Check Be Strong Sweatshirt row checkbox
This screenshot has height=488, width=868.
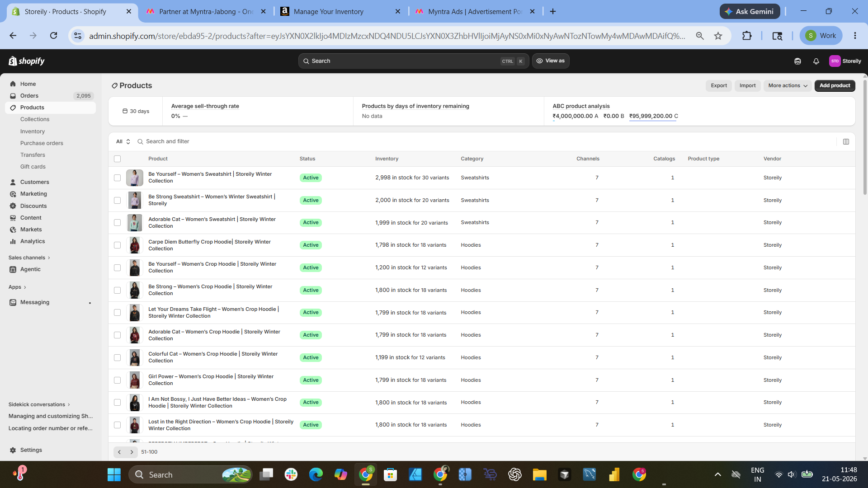[118, 201]
